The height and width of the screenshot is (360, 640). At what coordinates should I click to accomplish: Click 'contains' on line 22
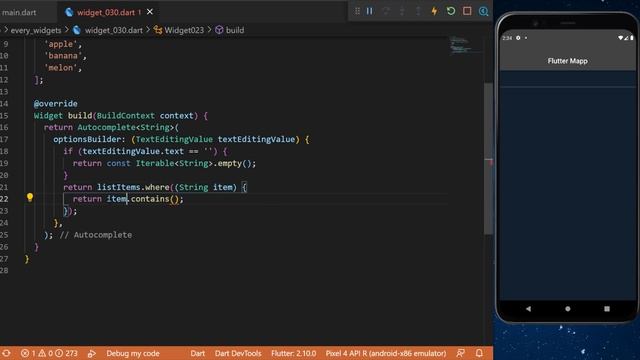[150, 199]
